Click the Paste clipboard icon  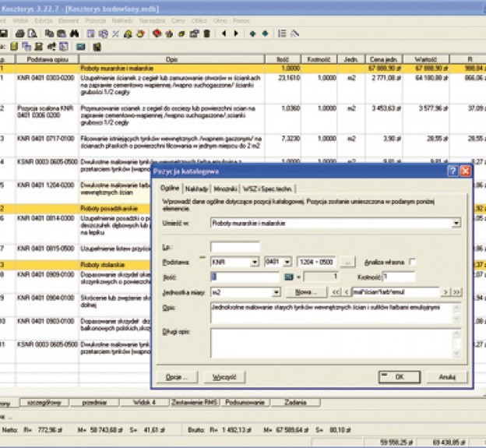pos(62,34)
